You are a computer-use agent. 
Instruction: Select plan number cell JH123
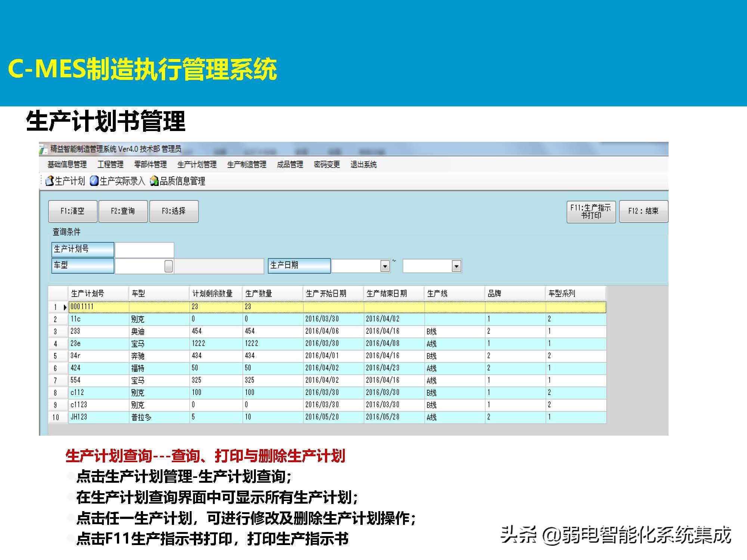tap(99, 417)
